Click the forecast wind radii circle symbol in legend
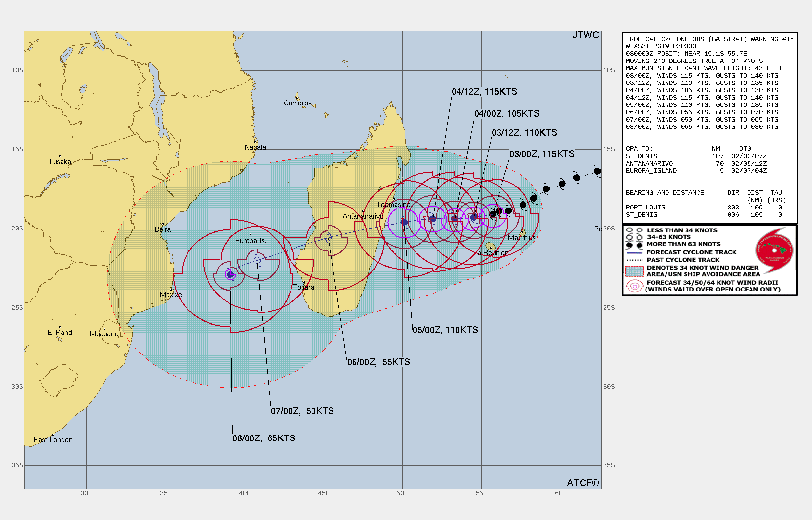The width and height of the screenshot is (812, 520). coord(635,286)
